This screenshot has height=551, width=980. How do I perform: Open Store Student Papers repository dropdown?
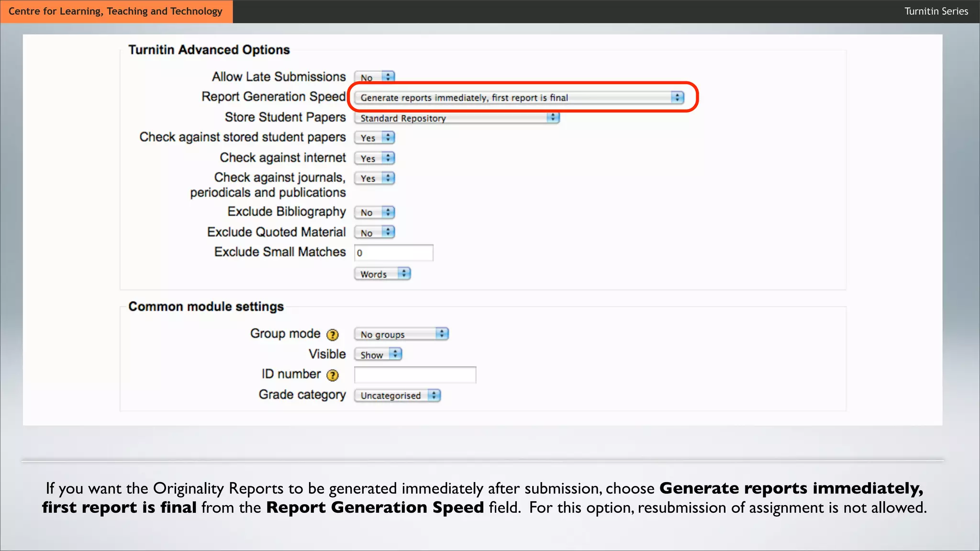[457, 118]
